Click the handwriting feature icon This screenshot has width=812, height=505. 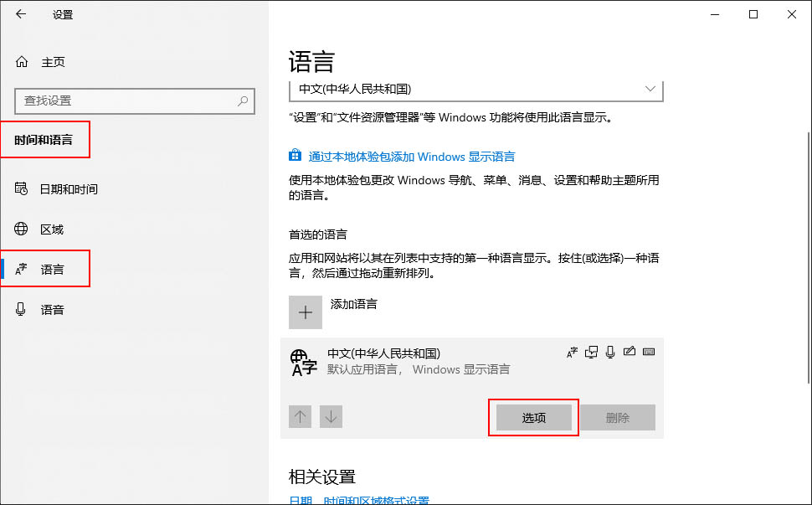coord(630,351)
